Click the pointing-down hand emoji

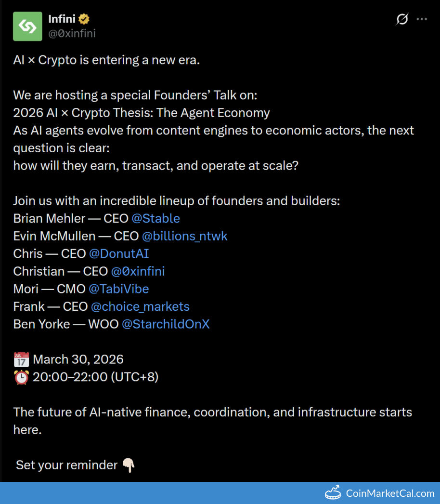pyautogui.click(x=128, y=465)
